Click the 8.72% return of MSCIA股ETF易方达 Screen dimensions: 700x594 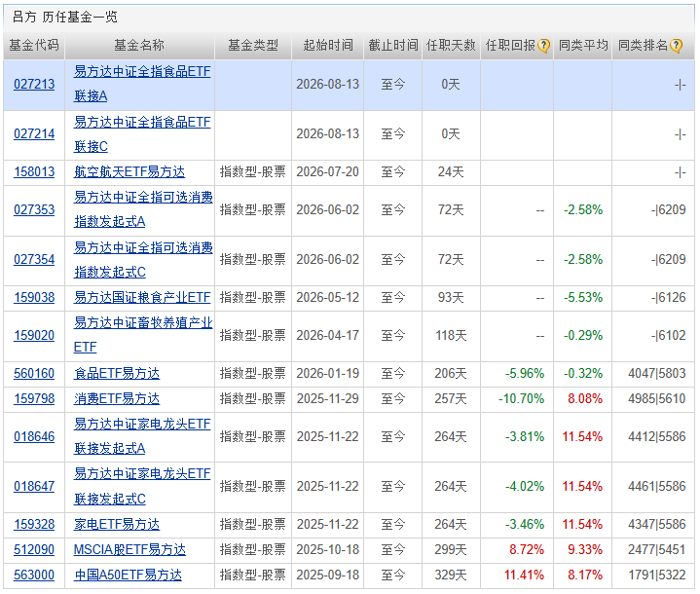[527, 550]
